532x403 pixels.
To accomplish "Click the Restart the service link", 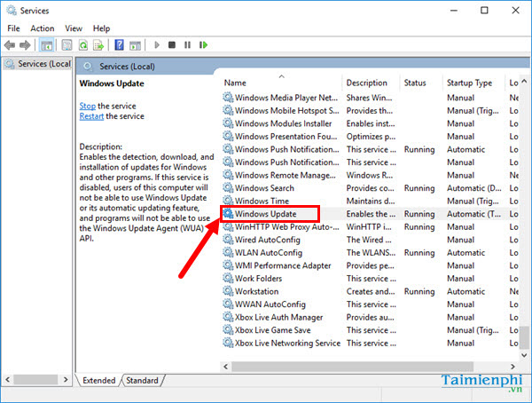I will 91,116.
